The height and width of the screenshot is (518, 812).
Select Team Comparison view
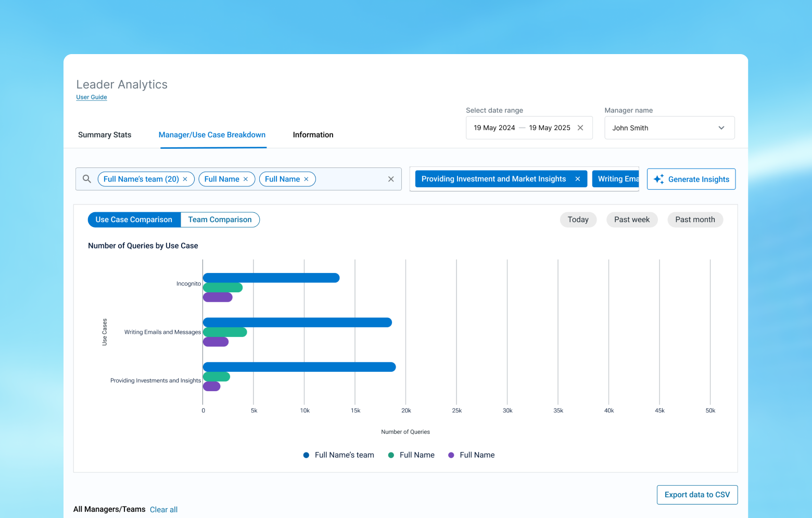220,219
